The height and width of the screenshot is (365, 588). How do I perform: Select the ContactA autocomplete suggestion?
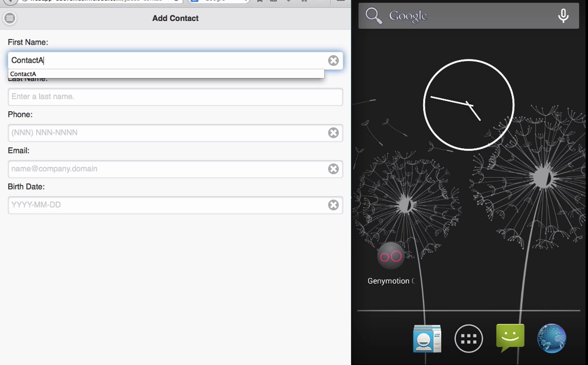[166, 74]
